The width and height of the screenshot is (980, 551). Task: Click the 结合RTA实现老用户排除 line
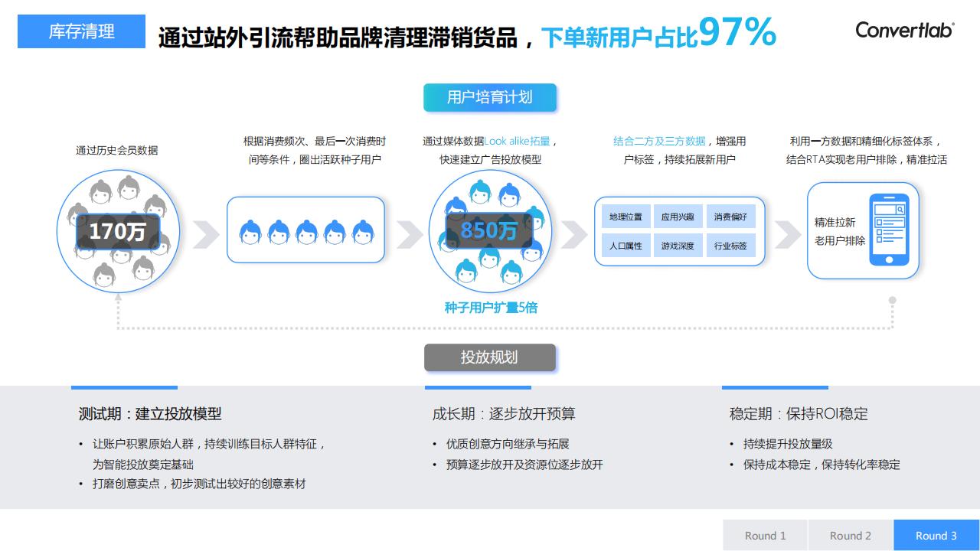(867, 159)
